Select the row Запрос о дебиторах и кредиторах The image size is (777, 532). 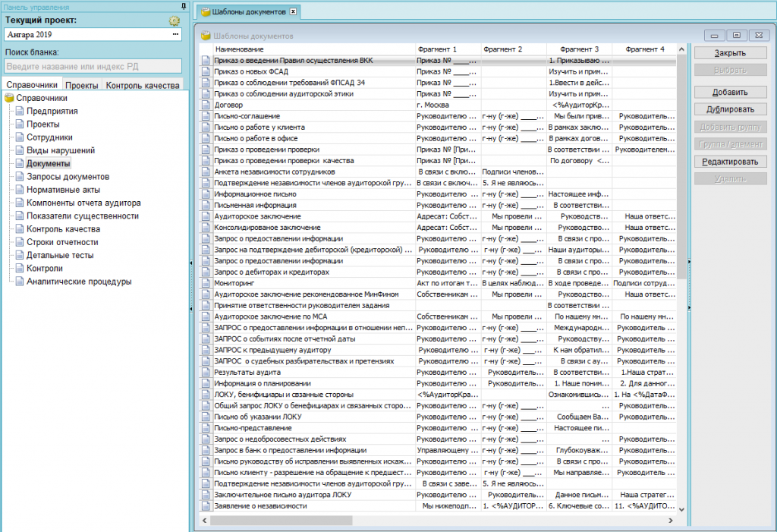point(439,272)
